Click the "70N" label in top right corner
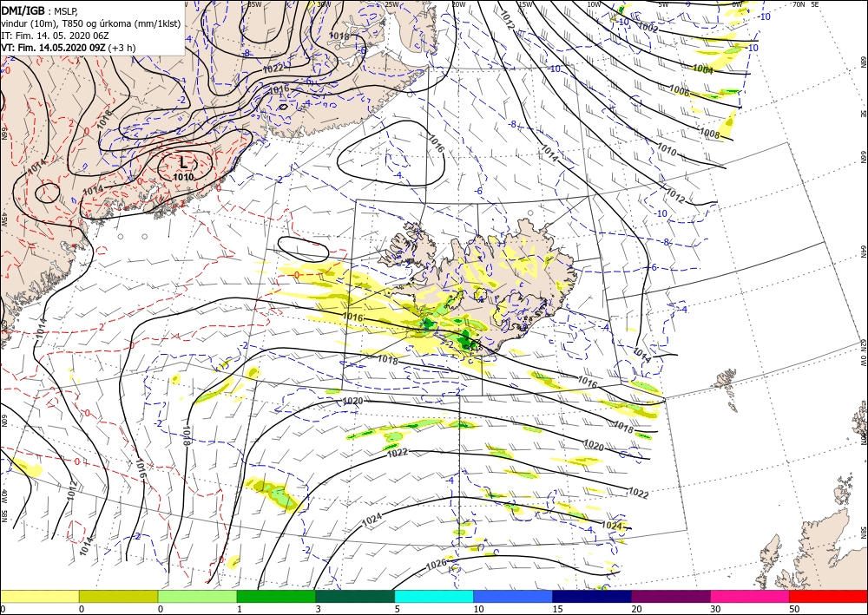The height and width of the screenshot is (615, 868). [799, 4]
